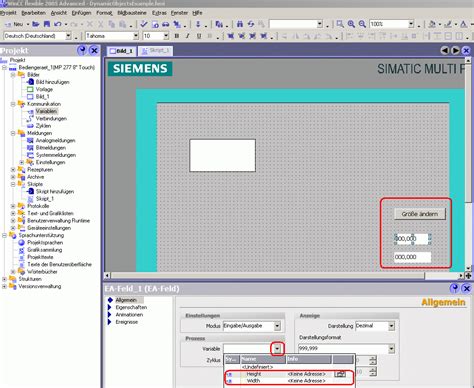The image size is (474, 388).
Task: Expand the Rezepturen tree node
Action: (x=13, y=170)
